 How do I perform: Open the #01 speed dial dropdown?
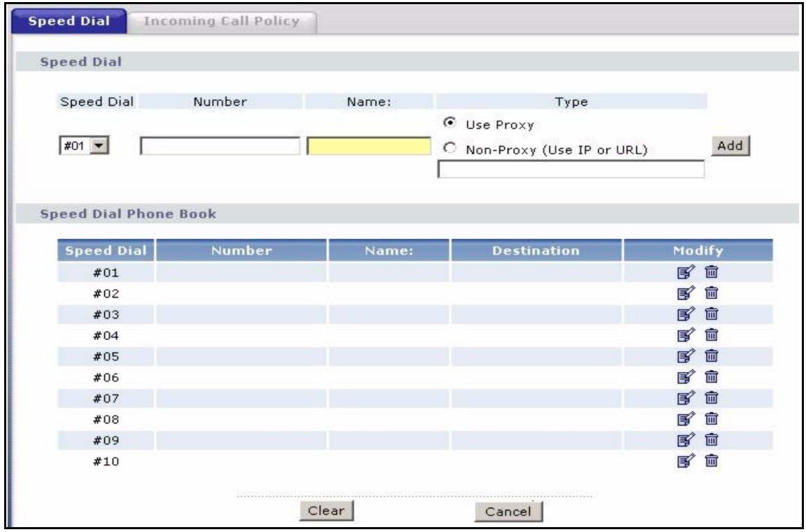pos(84,146)
